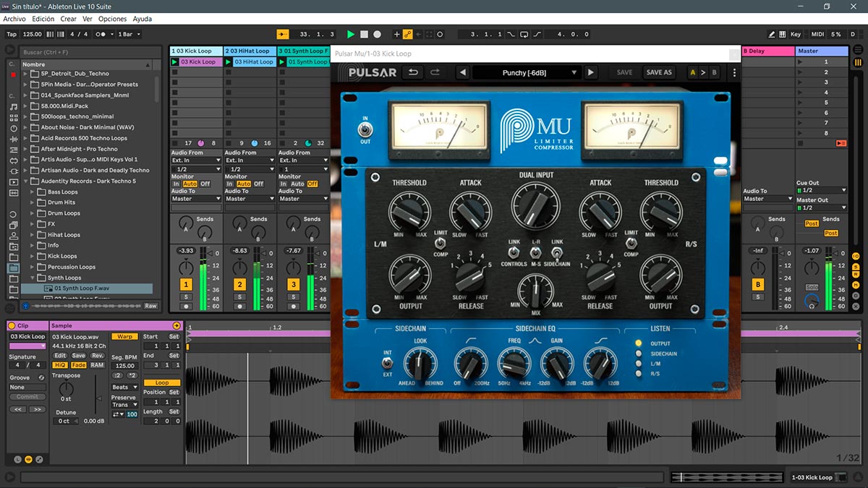Image resolution: width=868 pixels, height=488 pixels.
Task: Load previous preset in Pulsar Mu
Action: point(461,72)
